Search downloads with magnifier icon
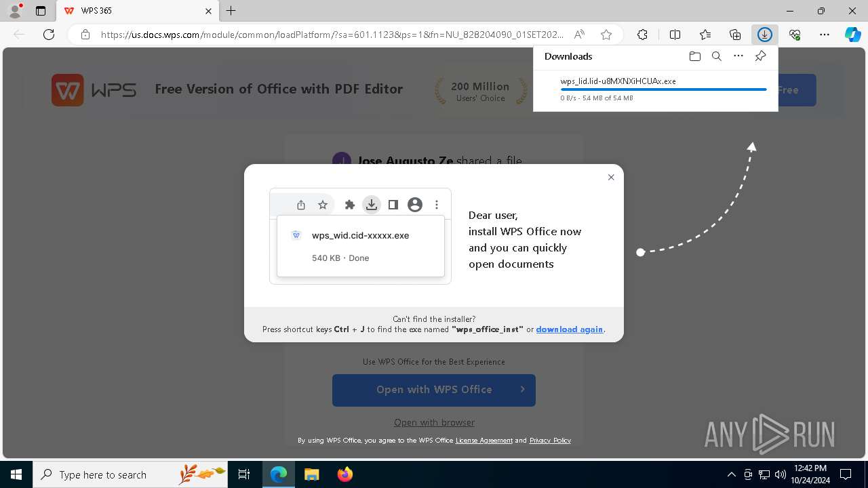This screenshot has height=488, width=868. [716, 56]
